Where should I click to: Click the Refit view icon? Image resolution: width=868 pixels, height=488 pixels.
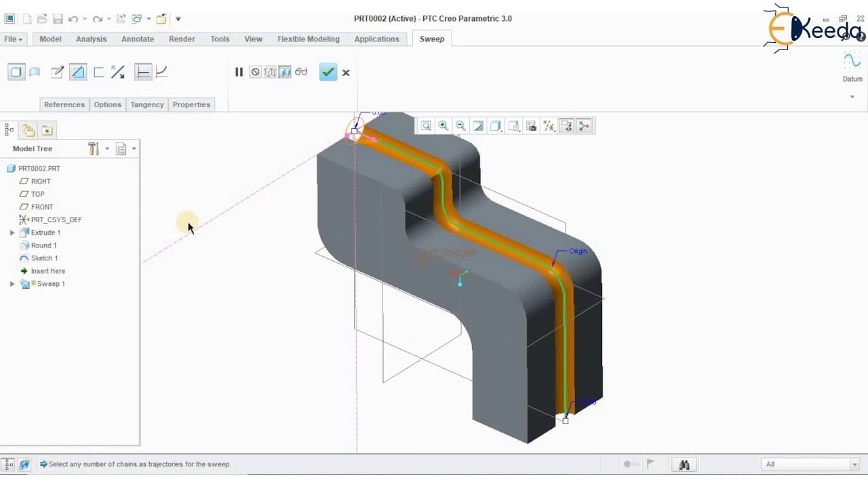[426, 125]
